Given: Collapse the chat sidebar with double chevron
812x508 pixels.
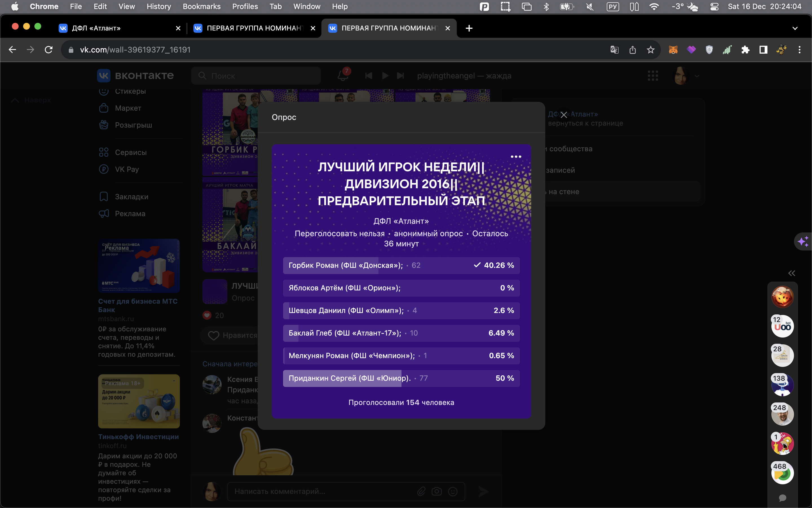Looking at the screenshot, I should pyautogui.click(x=792, y=273).
